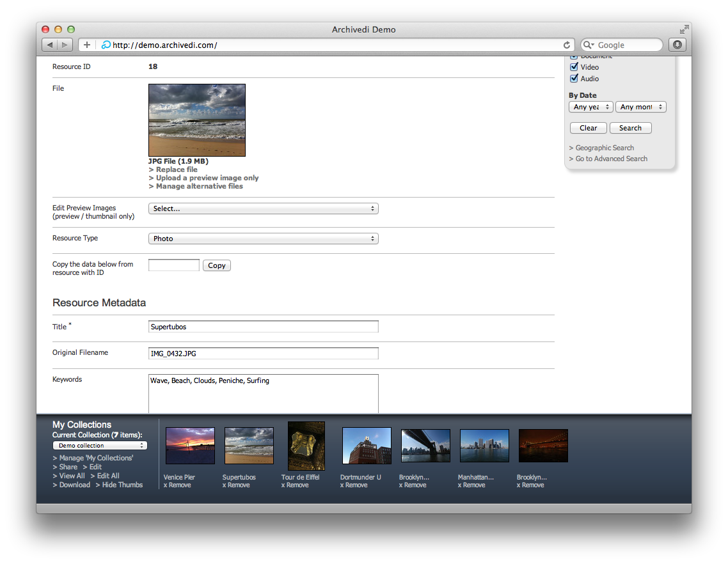
Task: Toggle the Video checkbox
Action: [574, 67]
